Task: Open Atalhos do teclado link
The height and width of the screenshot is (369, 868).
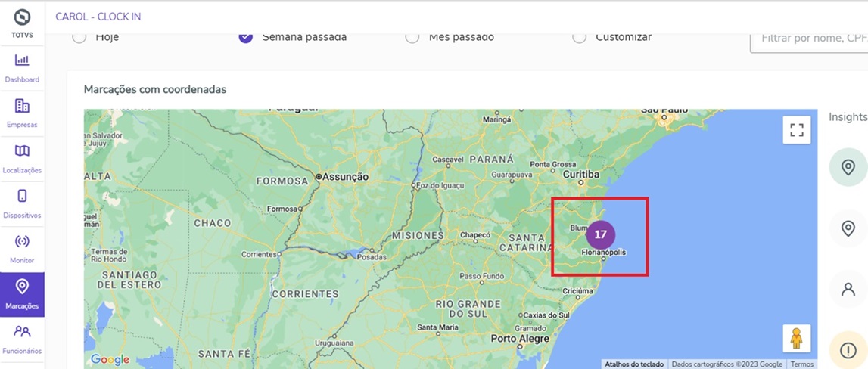Action: point(634,364)
